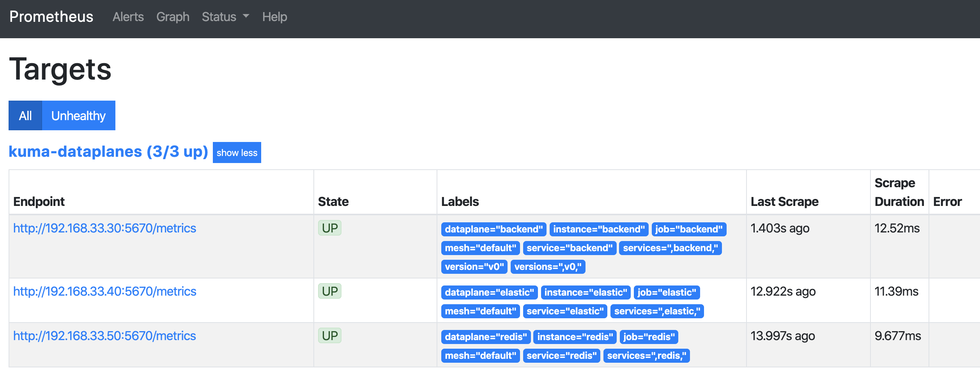Switch to the Graph page

tap(173, 17)
